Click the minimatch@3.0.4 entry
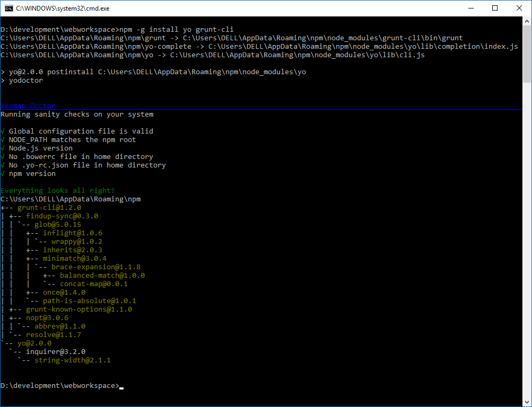532x407 pixels. pos(75,258)
